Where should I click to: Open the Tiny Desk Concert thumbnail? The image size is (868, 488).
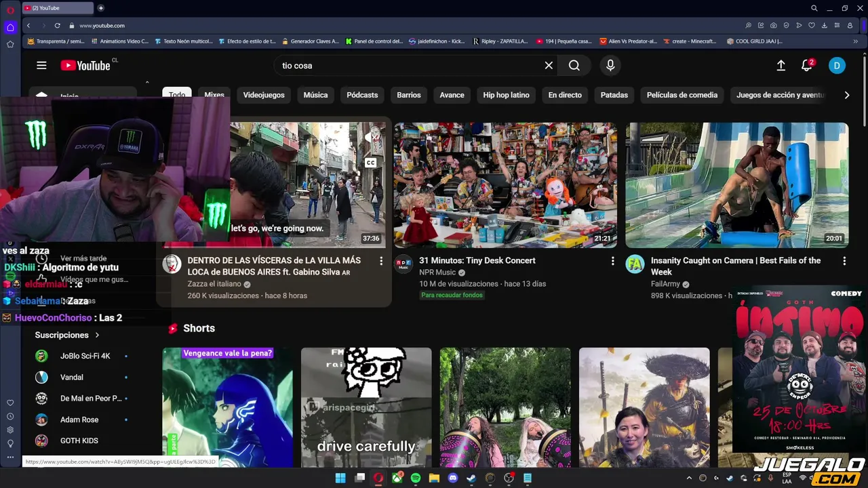click(505, 185)
